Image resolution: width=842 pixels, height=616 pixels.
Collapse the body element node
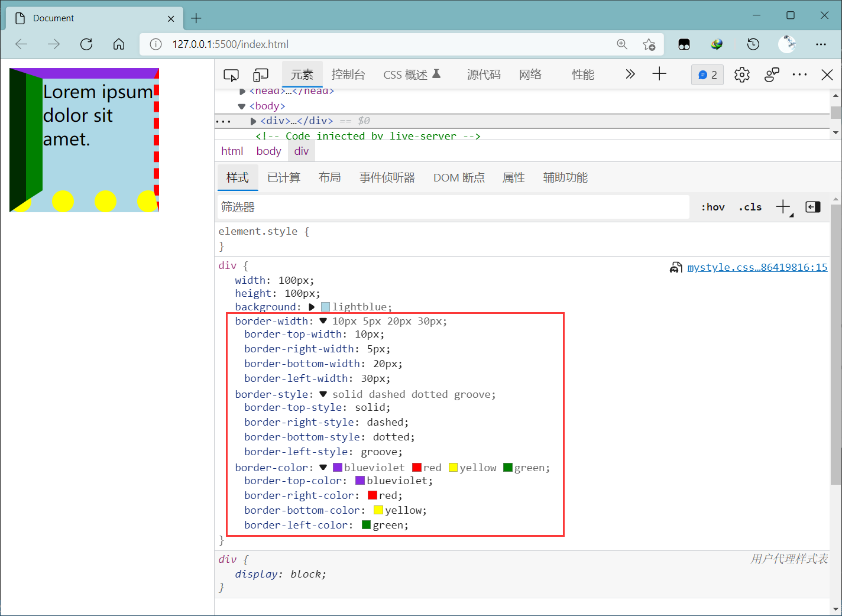[x=241, y=106]
